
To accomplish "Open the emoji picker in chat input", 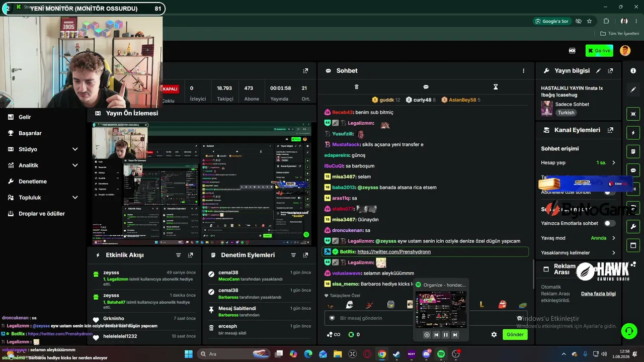I will pos(520,318).
